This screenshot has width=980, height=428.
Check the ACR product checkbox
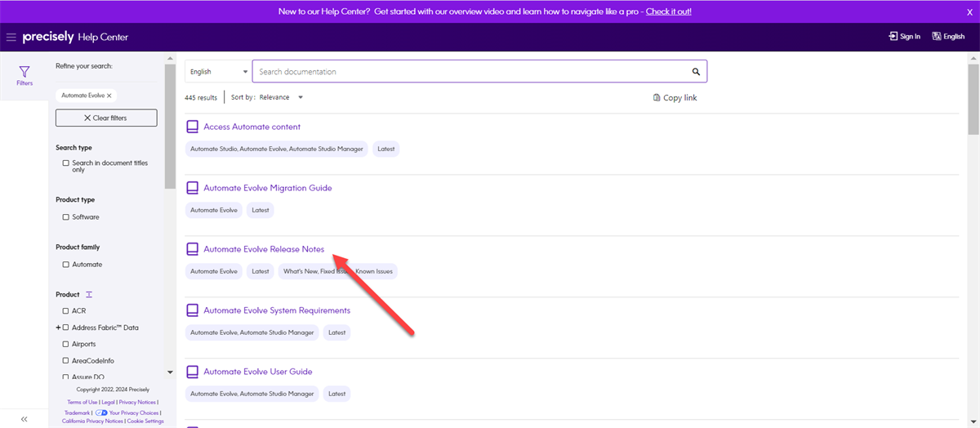tap(66, 311)
